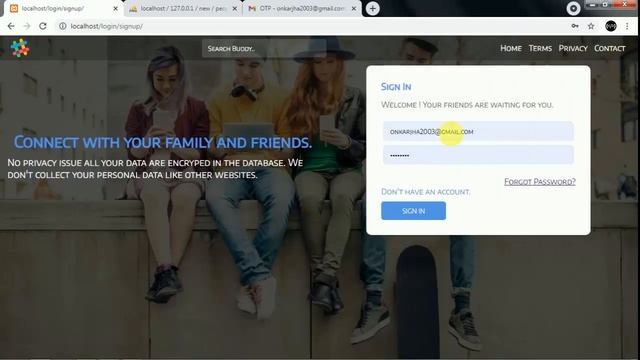The height and width of the screenshot is (360, 640).
Task: Click the blue Sign In button
Action: tap(413, 211)
